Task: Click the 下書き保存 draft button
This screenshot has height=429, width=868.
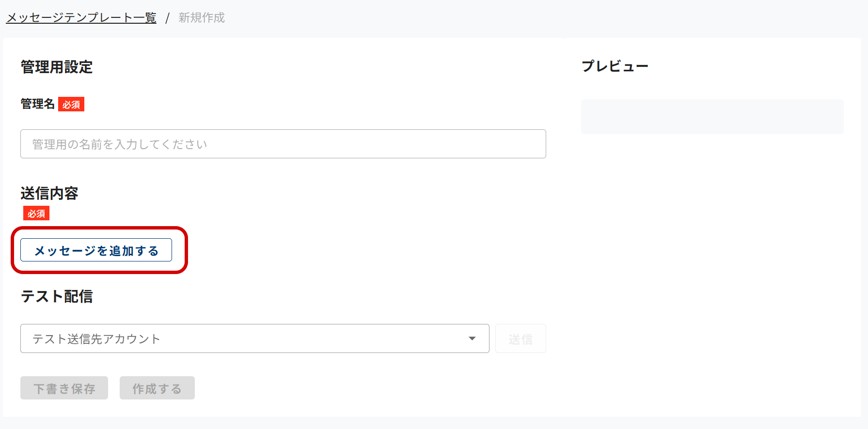Action: coord(64,388)
